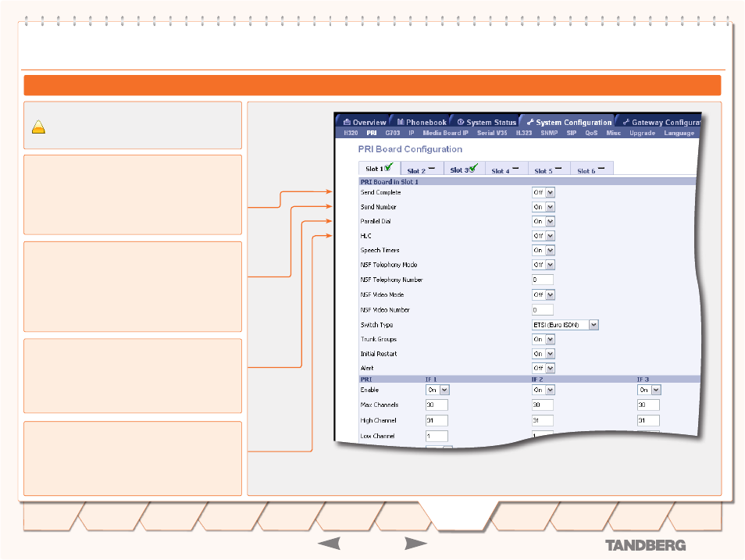Click the IF 2 Max Channels field

543,405
